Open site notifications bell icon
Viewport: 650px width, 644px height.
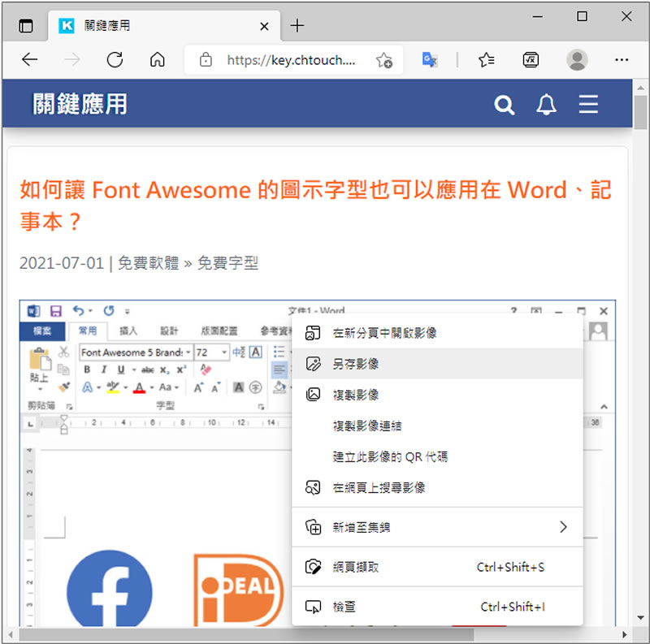pyautogui.click(x=546, y=105)
